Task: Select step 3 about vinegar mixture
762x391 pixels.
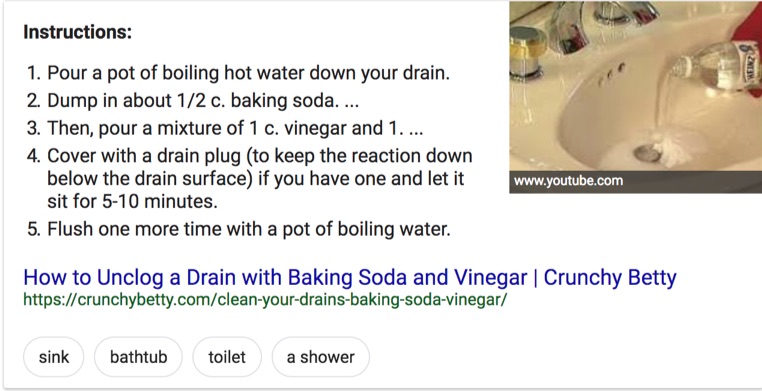Action: [225, 128]
